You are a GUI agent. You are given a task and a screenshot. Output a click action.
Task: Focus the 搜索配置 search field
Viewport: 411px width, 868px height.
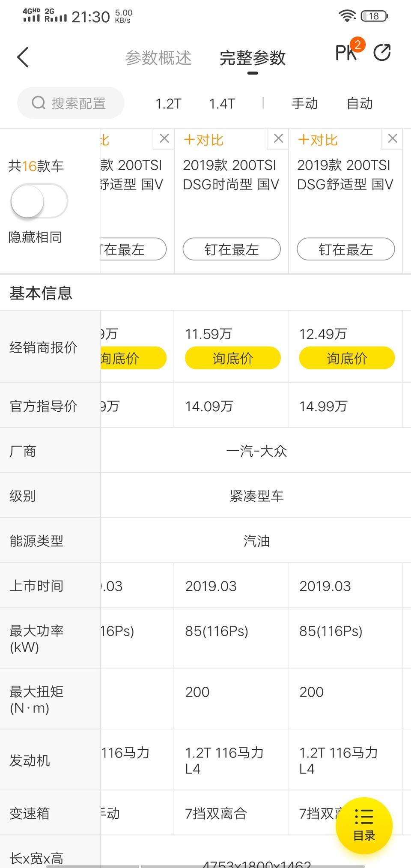(71, 103)
